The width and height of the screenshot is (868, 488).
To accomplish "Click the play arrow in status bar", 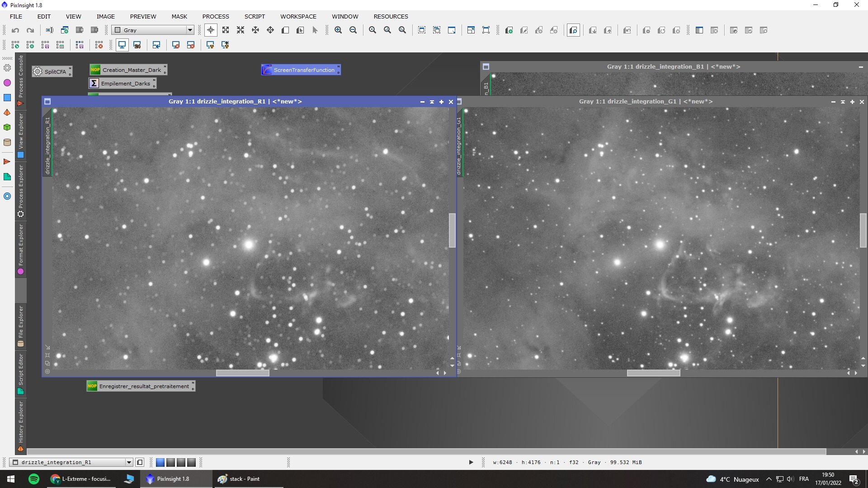I will tap(471, 462).
